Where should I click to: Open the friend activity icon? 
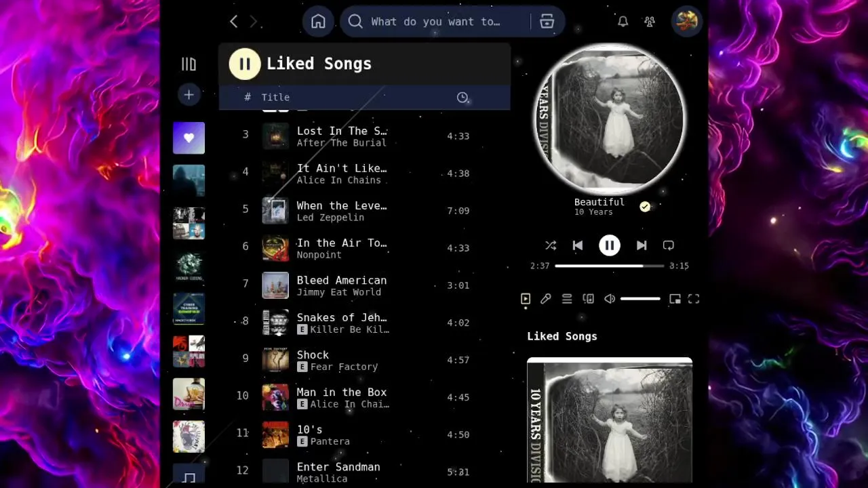pyautogui.click(x=650, y=22)
